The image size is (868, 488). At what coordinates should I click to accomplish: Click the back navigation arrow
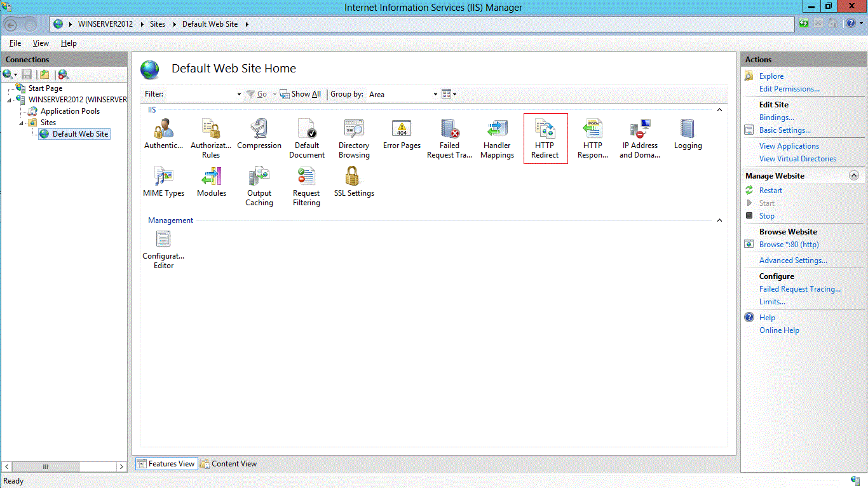click(x=11, y=25)
